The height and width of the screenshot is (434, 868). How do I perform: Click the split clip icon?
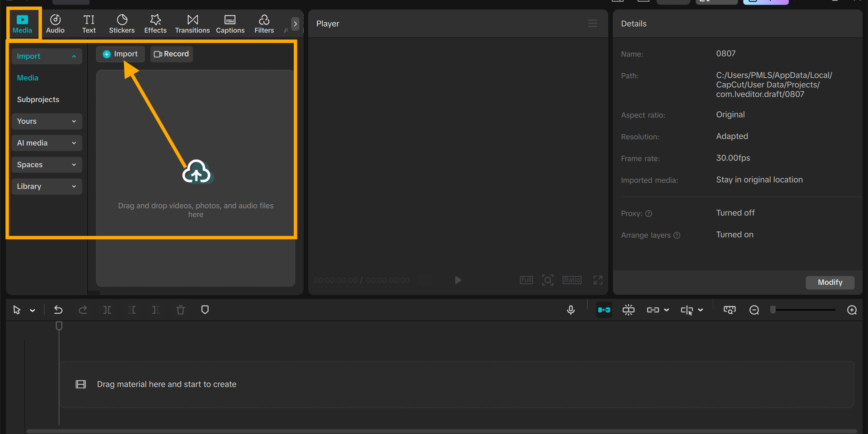pos(107,310)
